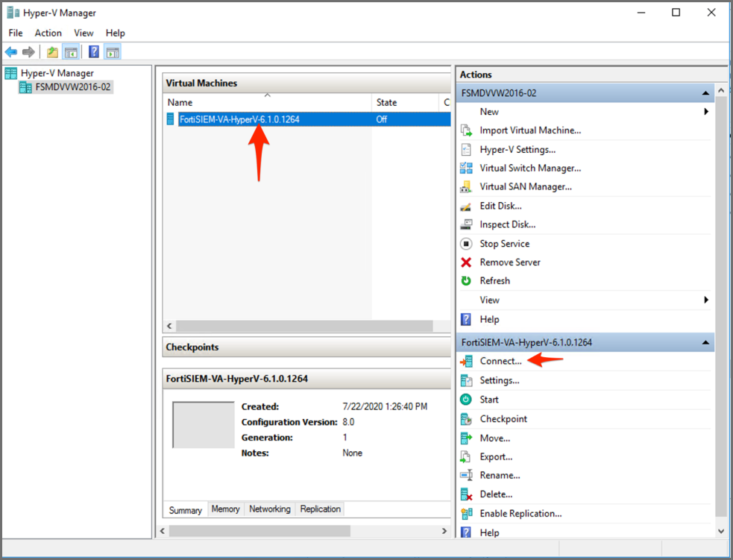Select FSMDVVW2016-02 server in tree
The width and height of the screenshot is (733, 560).
[73, 87]
